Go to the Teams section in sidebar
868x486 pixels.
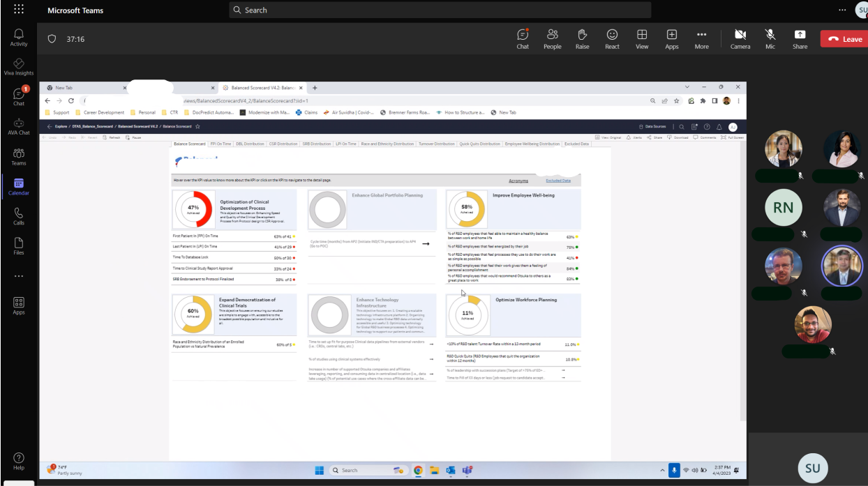tap(19, 156)
